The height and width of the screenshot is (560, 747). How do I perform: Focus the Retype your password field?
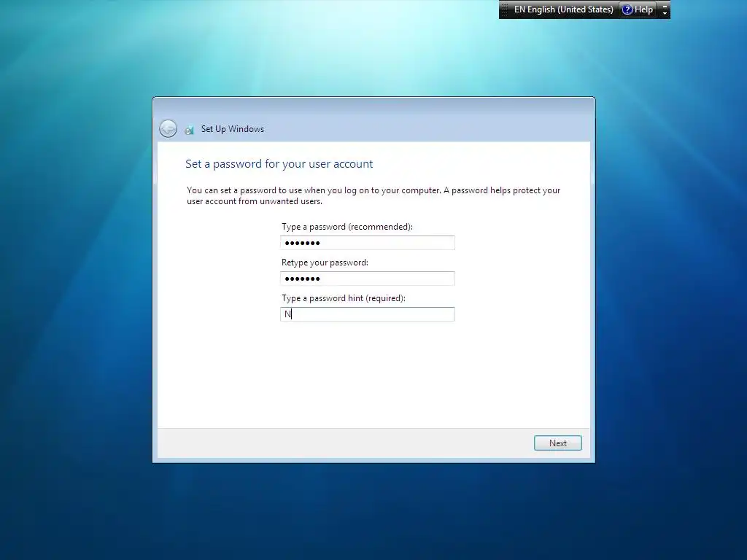click(368, 279)
